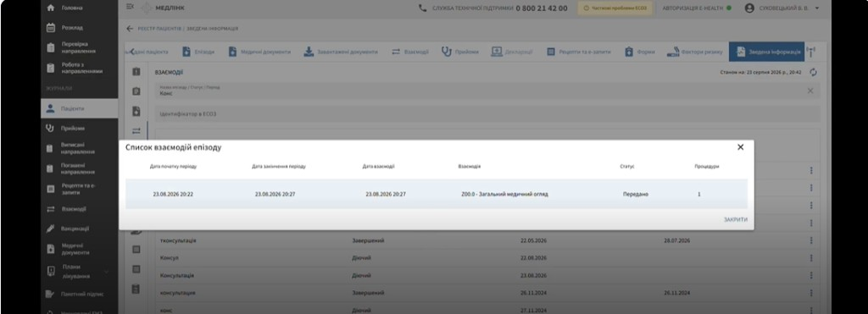Click date 28.07.2026 in background table

tap(677, 240)
